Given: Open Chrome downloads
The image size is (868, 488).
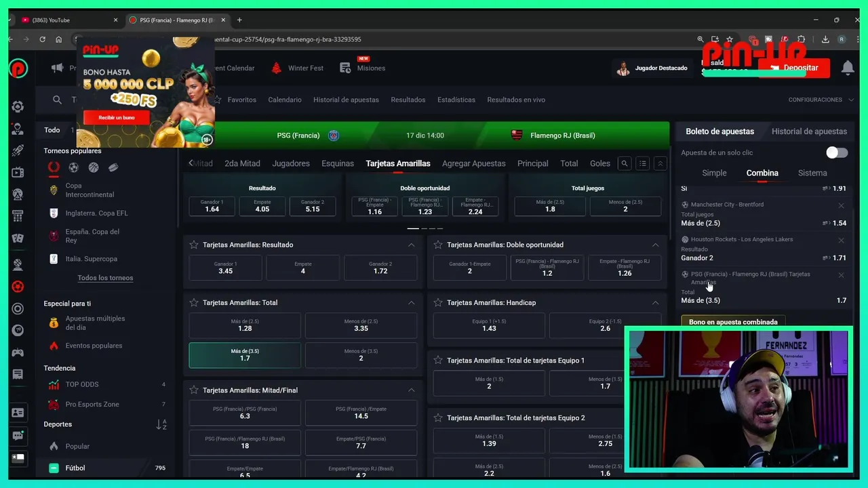Looking at the screenshot, I should pyautogui.click(x=825, y=39).
